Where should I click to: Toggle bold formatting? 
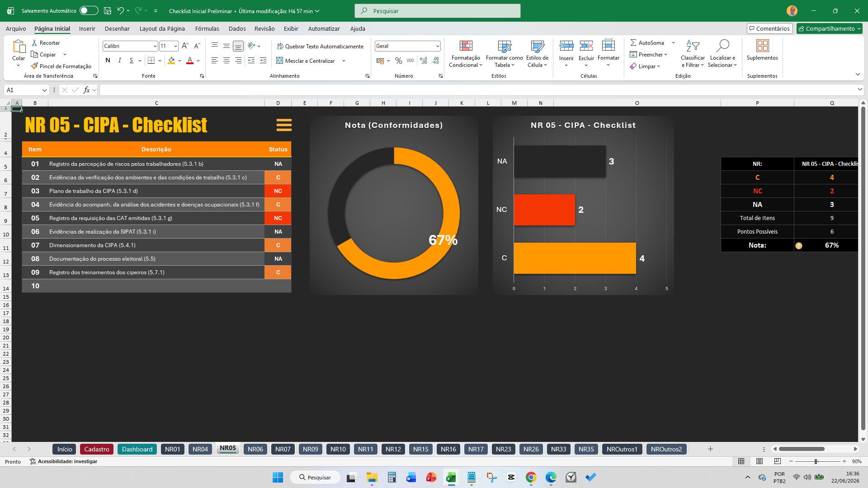(x=108, y=61)
